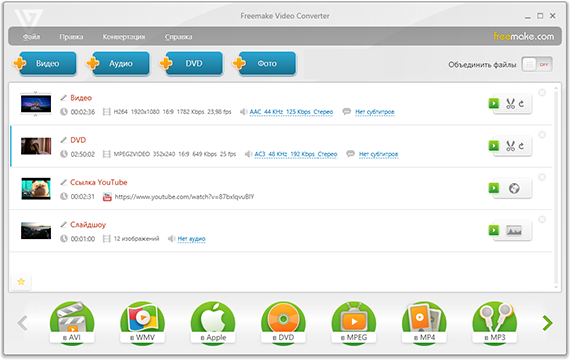570x360 pixels.
Task: Open Нет субтитров selector for DVD item
Action: point(378,154)
